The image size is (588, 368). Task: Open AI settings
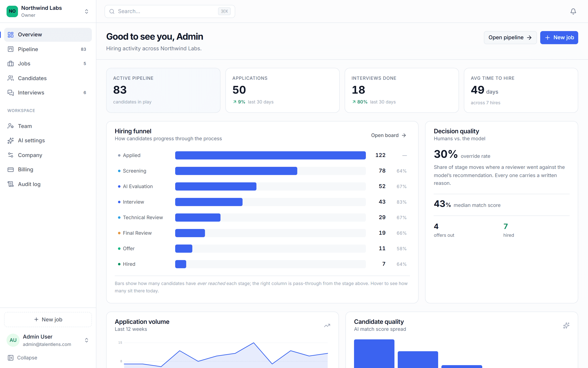click(48, 140)
